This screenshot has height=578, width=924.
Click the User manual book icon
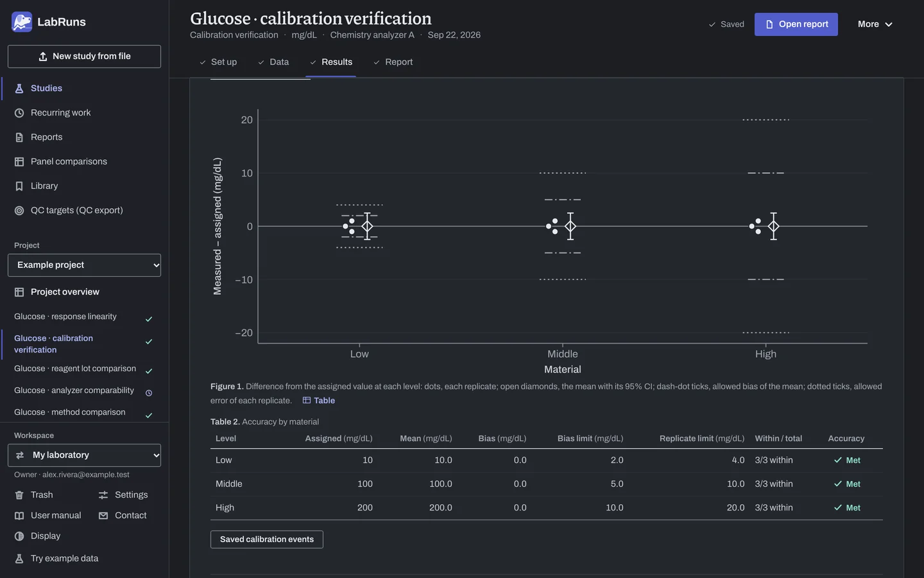(x=19, y=516)
